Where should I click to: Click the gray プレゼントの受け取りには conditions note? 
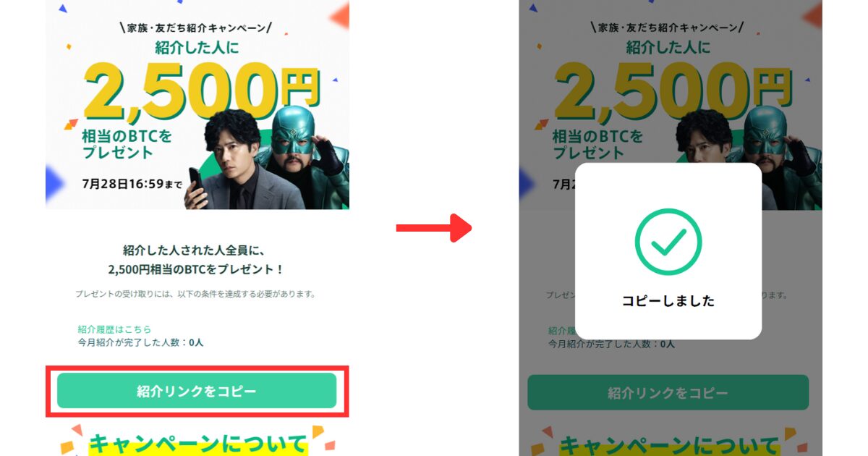pyautogui.click(x=195, y=294)
